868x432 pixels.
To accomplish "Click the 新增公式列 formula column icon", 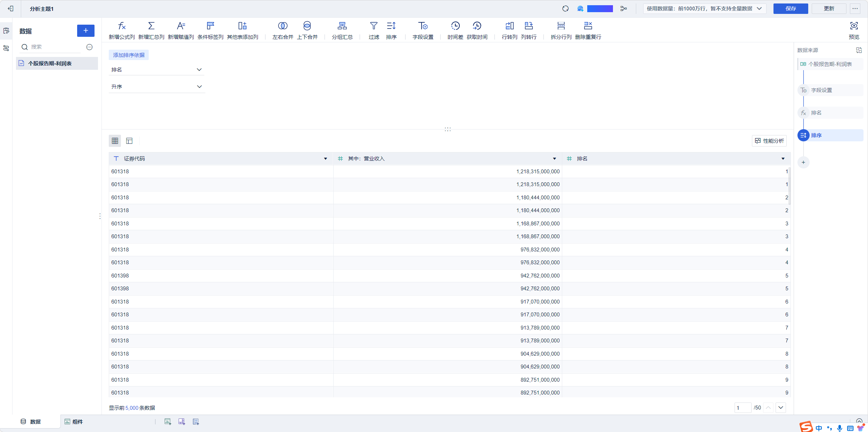I will (122, 26).
